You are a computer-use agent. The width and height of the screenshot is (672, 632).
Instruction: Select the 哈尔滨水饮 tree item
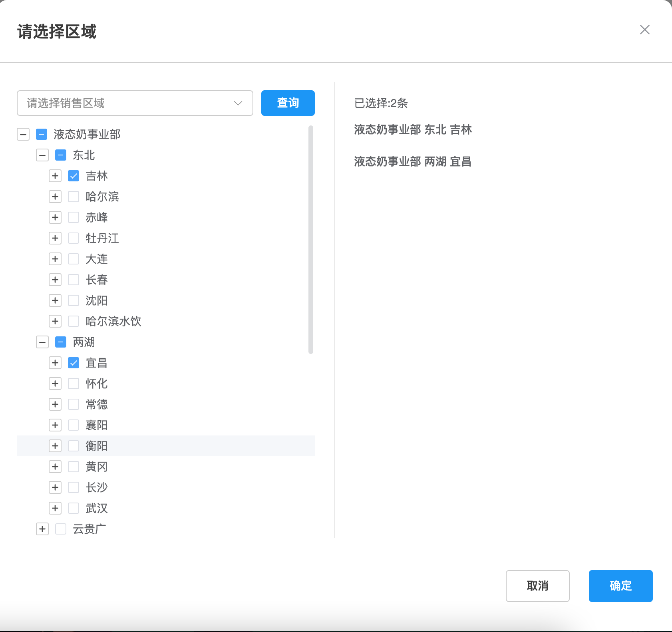[113, 321]
